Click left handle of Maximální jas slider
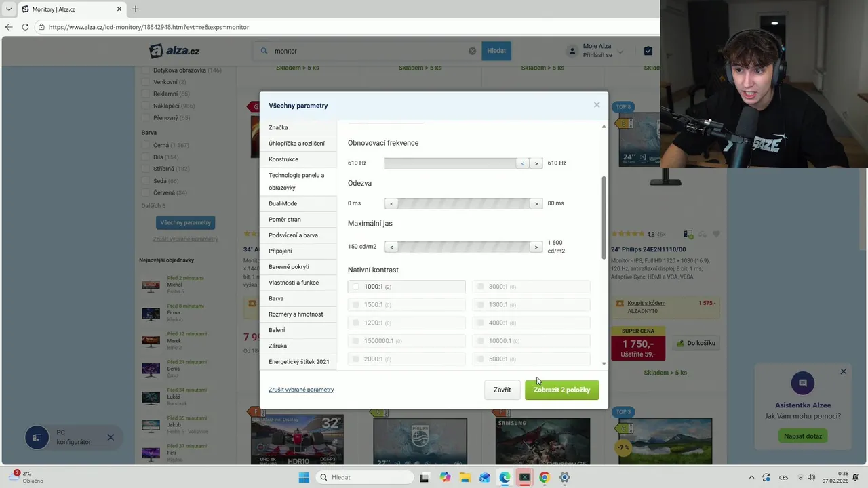 (391, 247)
